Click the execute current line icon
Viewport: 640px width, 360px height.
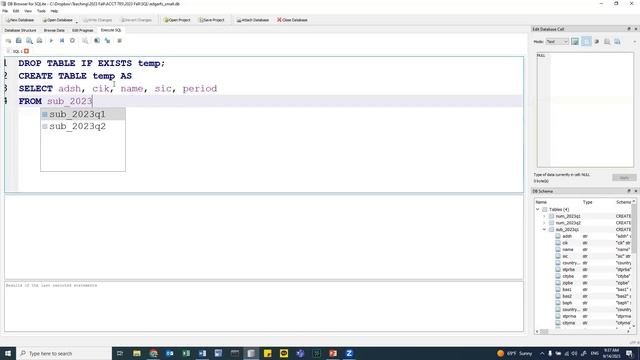point(62,41)
